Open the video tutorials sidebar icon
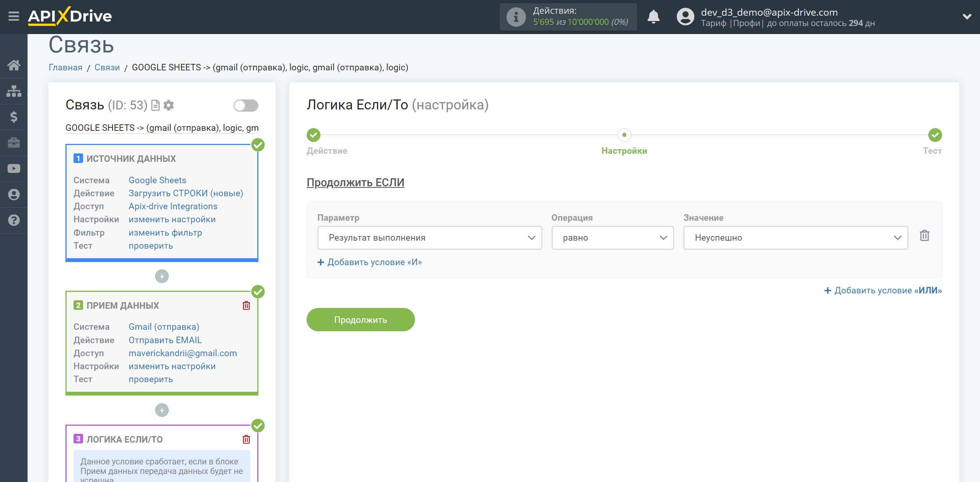The height and width of the screenshot is (482, 980). point(14,169)
